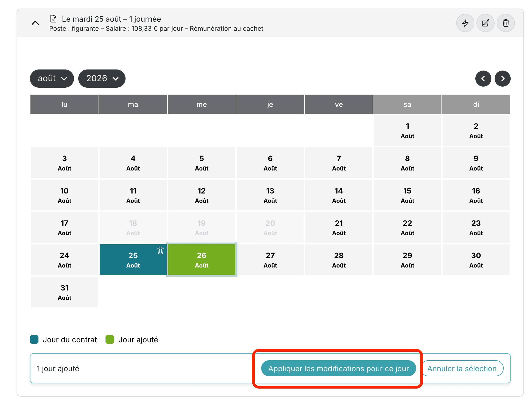
Task: Click the 'di' weekday column header
Action: click(x=476, y=104)
